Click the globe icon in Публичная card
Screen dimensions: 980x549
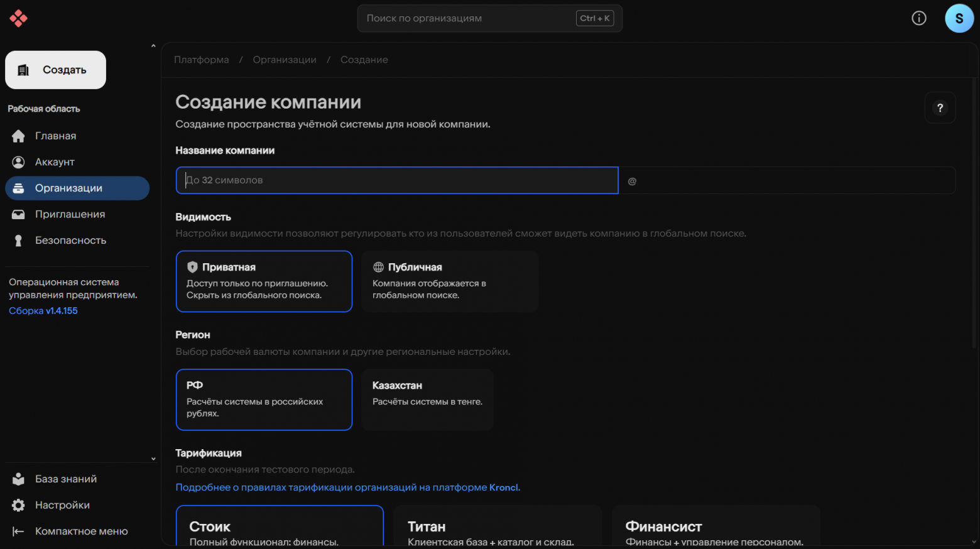pyautogui.click(x=378, y=267)
